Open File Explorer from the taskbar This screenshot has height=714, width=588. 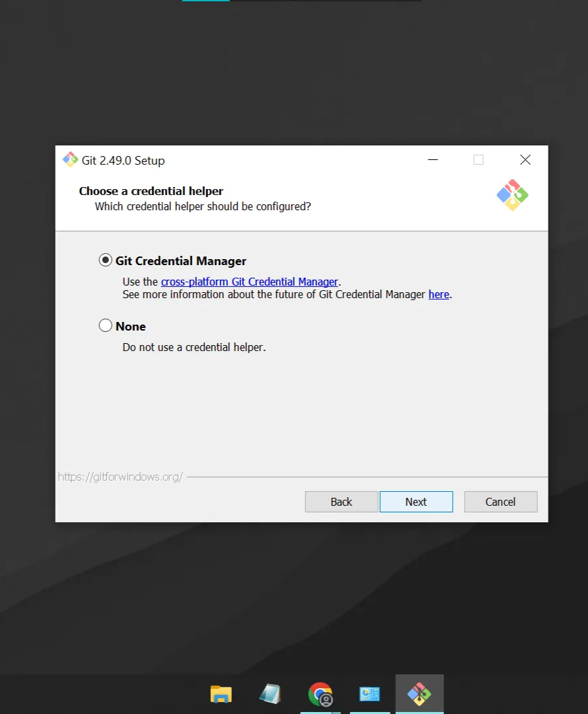(221, 694)
